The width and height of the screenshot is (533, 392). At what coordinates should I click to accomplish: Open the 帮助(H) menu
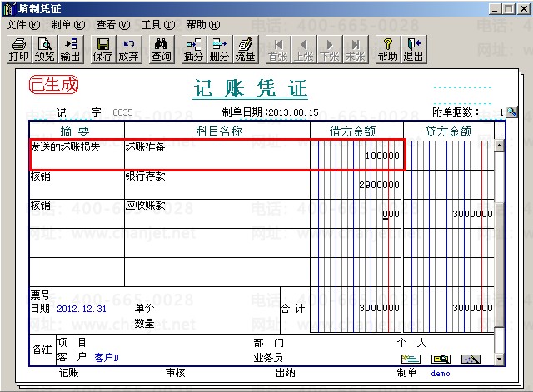pos(203,25)
